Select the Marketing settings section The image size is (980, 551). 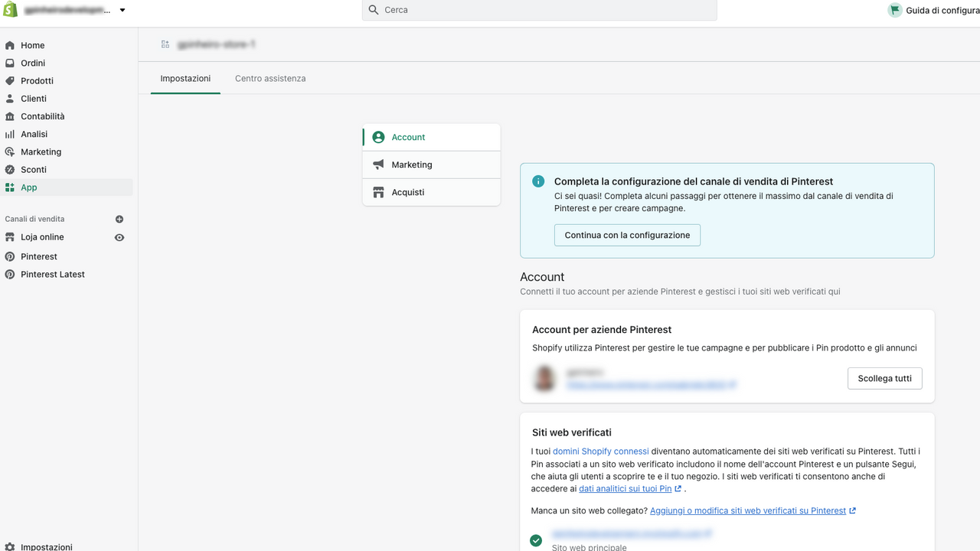pos(432,165)
